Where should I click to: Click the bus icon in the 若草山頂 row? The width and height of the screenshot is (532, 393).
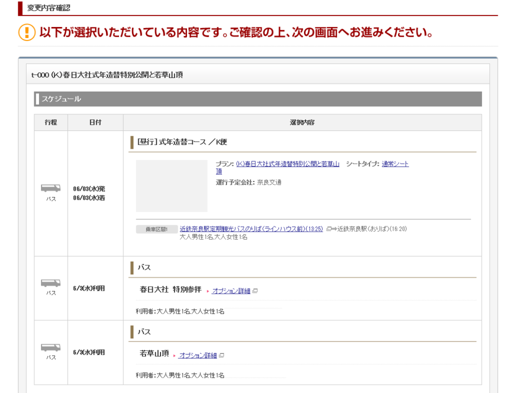pyautogui.click(x=50, y=347)
